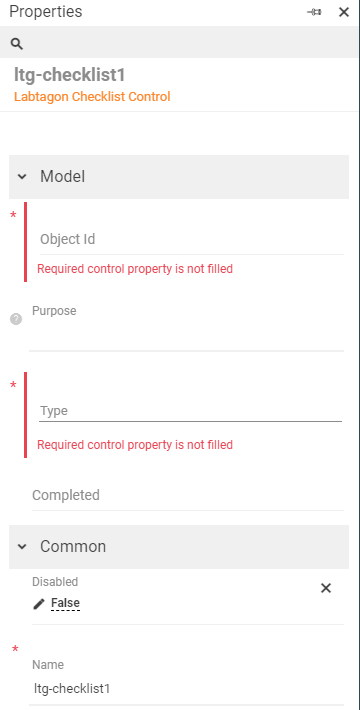Click the pencil edit icon beside False
This screenshot has width=360, height=710.
coord(39,604)
